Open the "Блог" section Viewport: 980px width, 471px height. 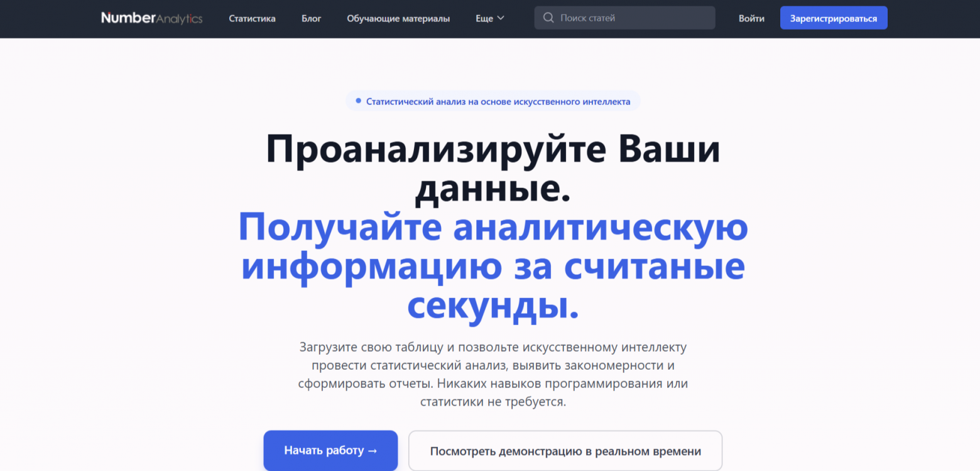point(312,18)
